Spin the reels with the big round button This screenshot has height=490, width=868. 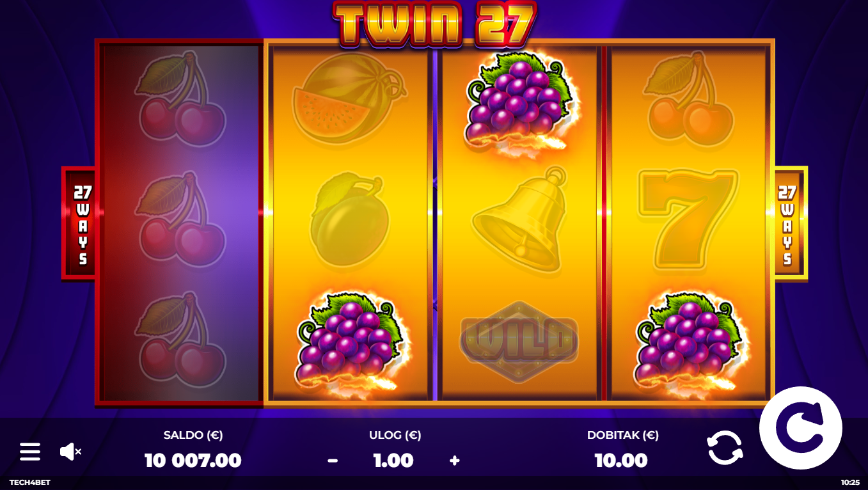(801, 429)
